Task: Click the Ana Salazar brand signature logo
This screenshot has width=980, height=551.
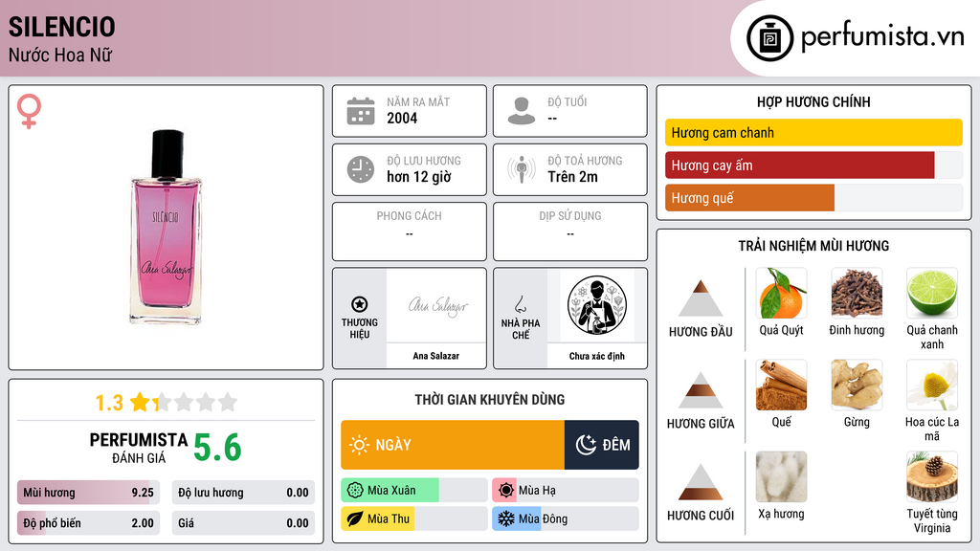Action: [436, 305]
